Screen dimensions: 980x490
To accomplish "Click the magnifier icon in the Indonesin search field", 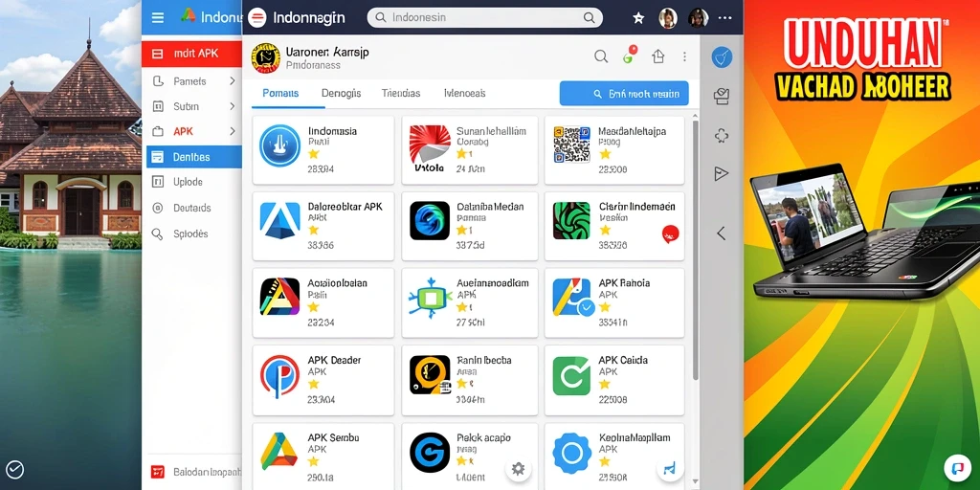I will 589,17.
